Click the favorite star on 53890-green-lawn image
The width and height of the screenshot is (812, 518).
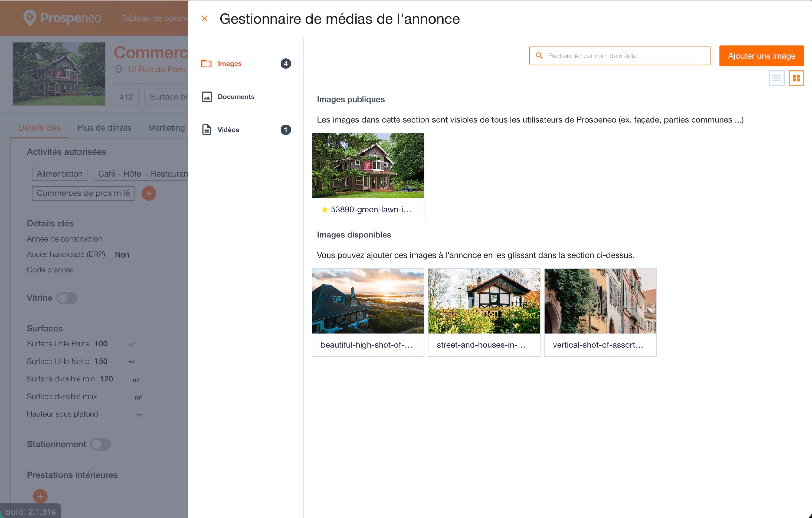tap(325, 210)
